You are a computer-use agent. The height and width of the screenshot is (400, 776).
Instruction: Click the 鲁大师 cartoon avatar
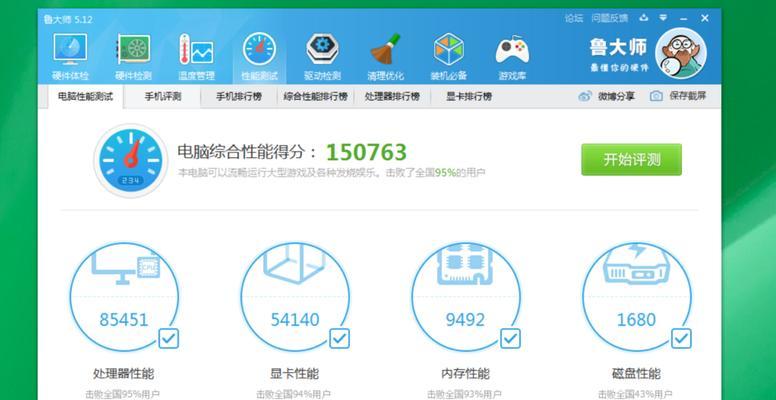(681, 52)
